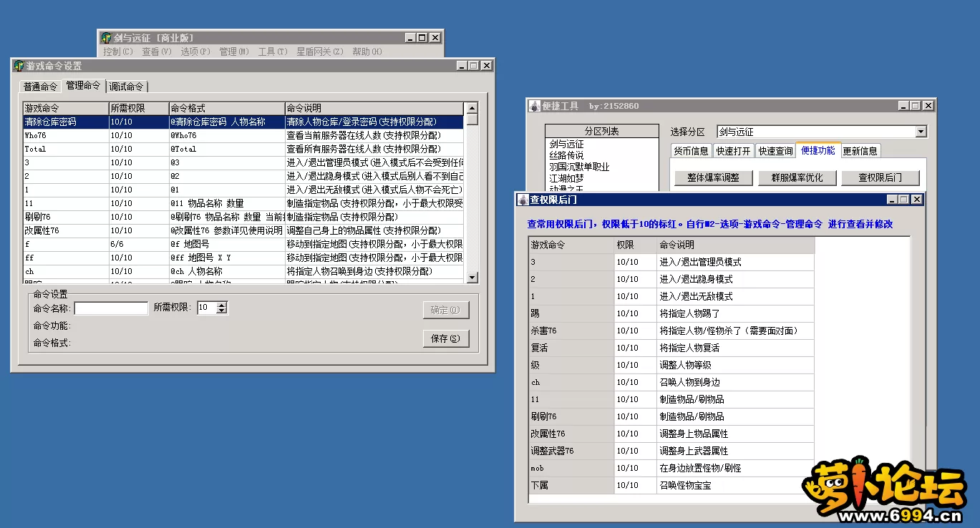Click the command list scrollbar thumb

472,119
